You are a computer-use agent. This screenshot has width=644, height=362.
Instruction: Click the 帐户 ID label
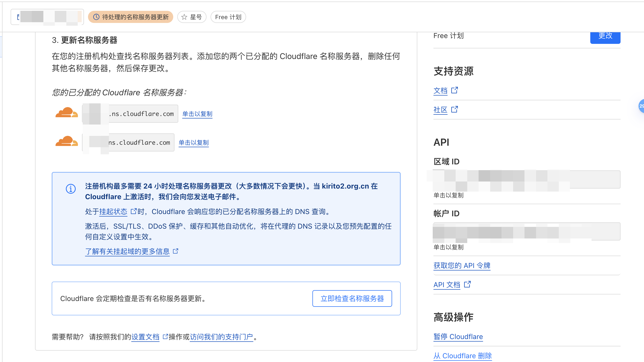click(x=446, y=214)
